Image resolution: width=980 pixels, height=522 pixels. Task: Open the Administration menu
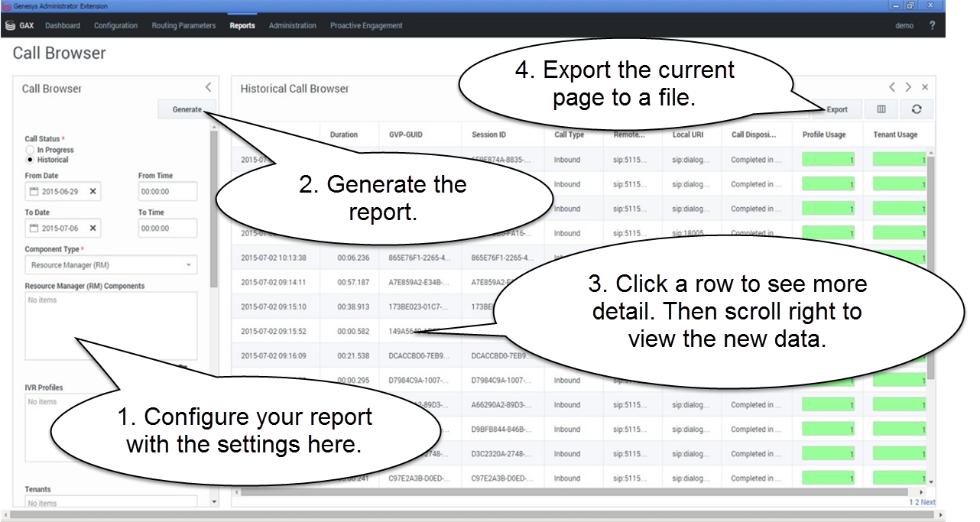(292, 25)
